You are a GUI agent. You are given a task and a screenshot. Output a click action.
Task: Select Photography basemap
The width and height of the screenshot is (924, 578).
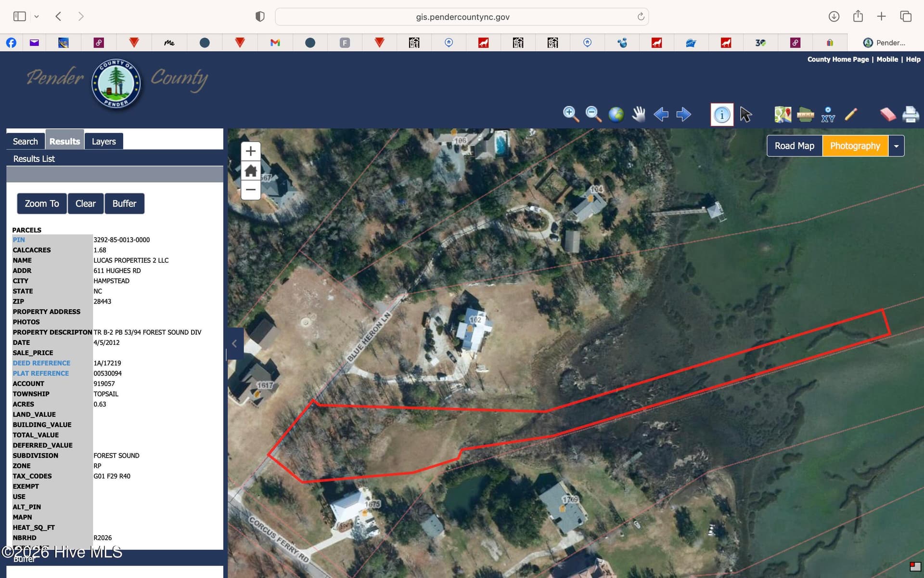click(x=855, y=146)
